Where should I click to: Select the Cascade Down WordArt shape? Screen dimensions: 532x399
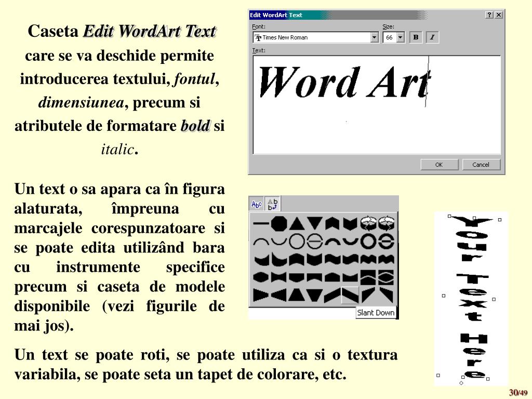(386, 295)
